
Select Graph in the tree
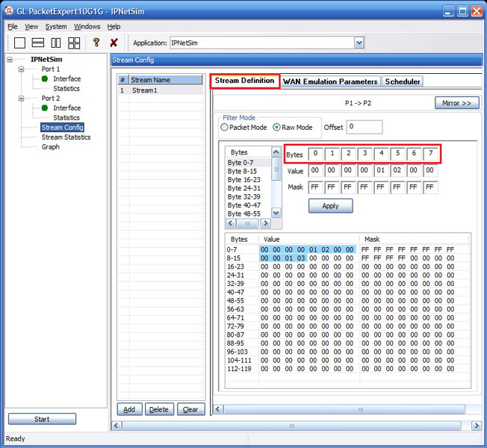pyautogui.click(x=51, y=147)
